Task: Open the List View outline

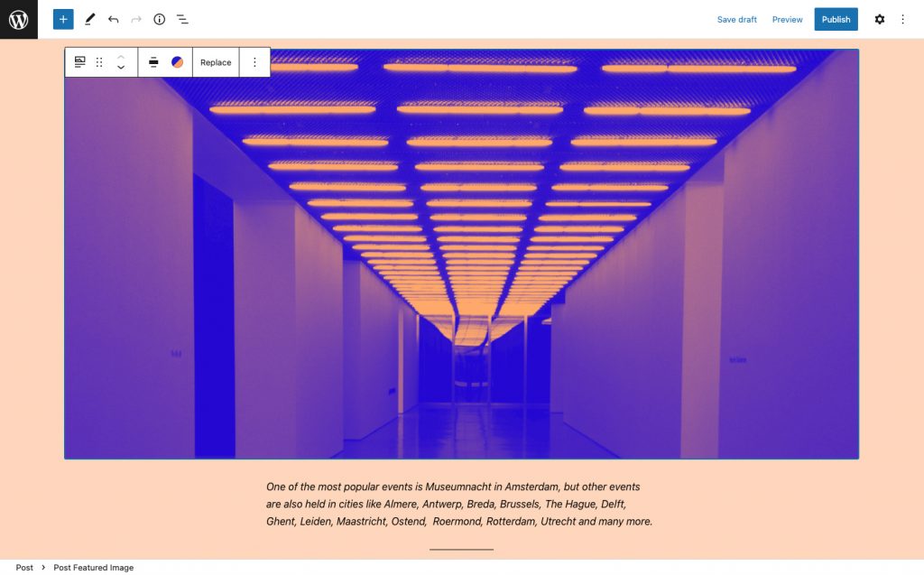Action: 182,20
